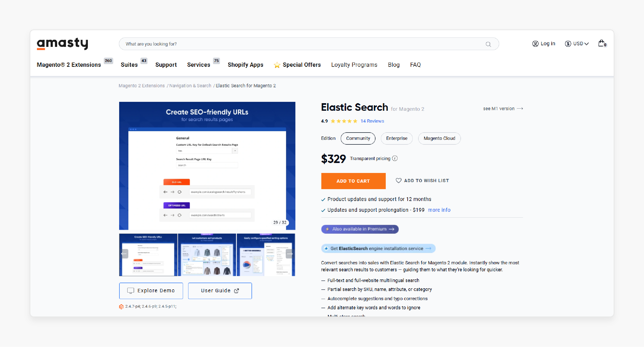Screen dimensions: 644x347
Task: Click the search input field
Action: 309,44
